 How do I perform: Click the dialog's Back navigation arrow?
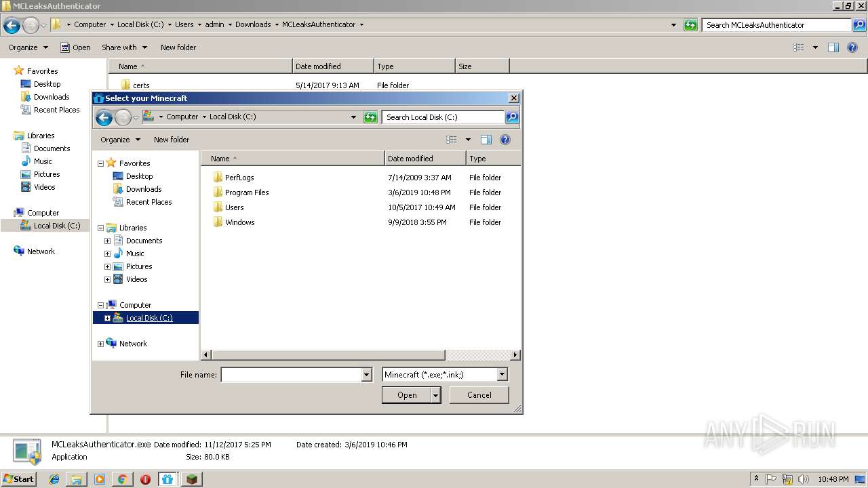104,118
